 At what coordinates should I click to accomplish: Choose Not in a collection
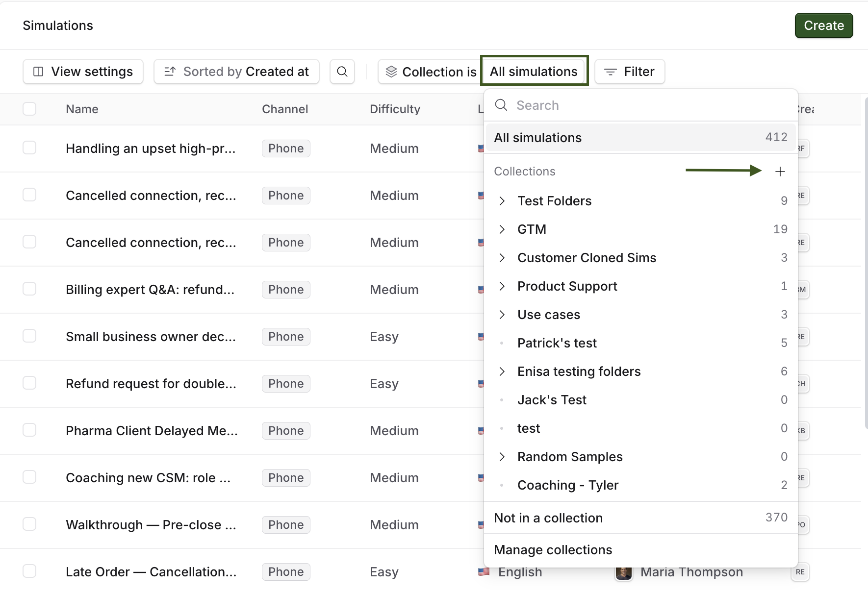[x=640, y=518]
